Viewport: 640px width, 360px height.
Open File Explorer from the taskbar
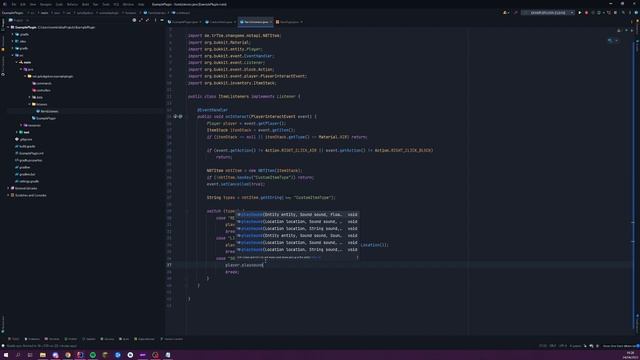(x=42, y=355)
